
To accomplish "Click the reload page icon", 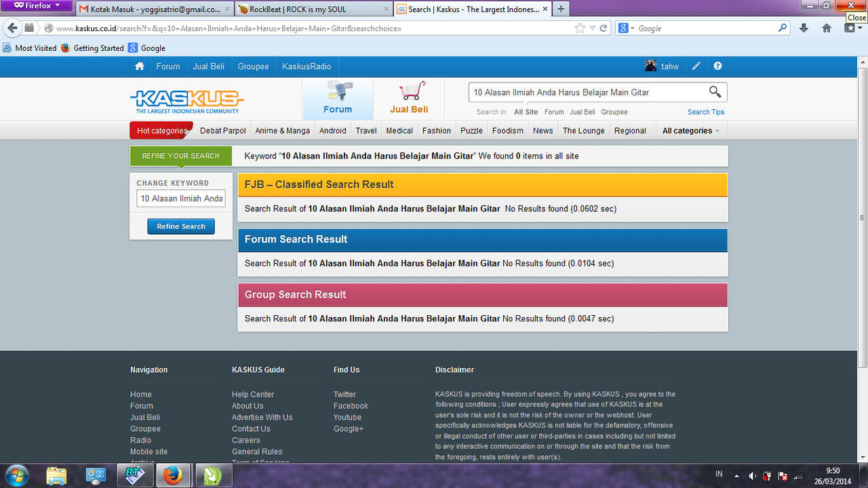I will click(x=604, y=28).
